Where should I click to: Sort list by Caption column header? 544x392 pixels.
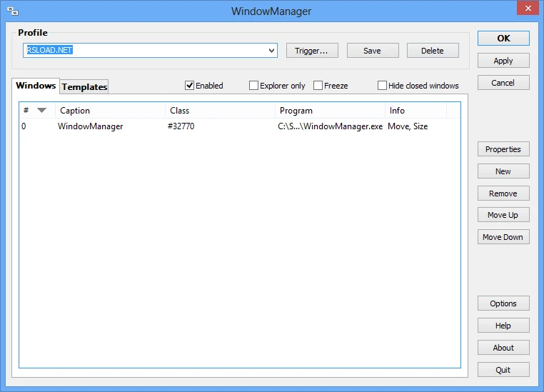(109, 111)
